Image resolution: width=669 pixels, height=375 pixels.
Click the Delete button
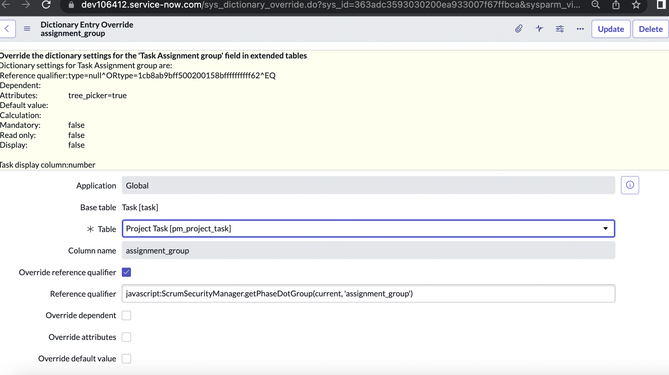(x=651, y=29)
